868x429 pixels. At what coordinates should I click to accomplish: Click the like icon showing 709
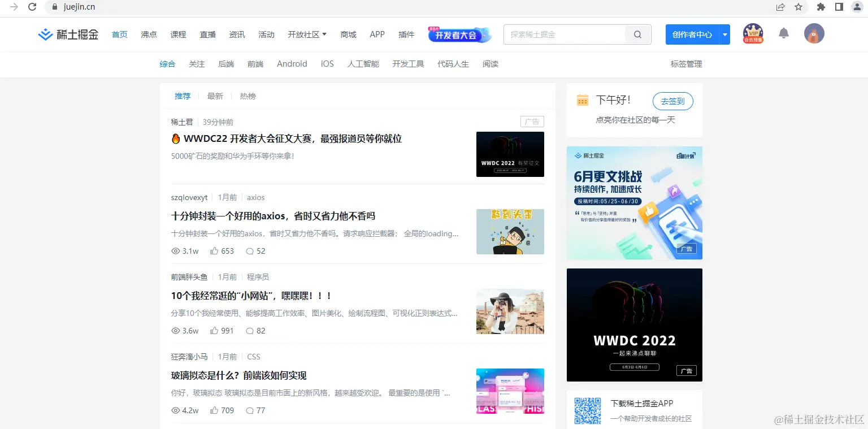click(x=214, y=410)
